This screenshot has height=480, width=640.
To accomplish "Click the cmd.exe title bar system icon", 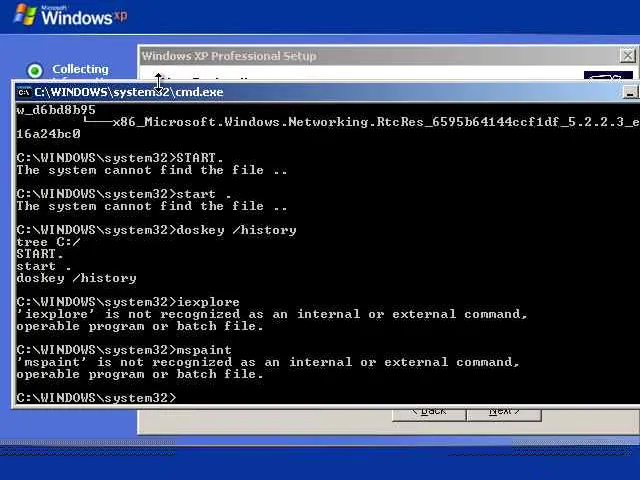I will pyautogui.click(x=24, y=92).
